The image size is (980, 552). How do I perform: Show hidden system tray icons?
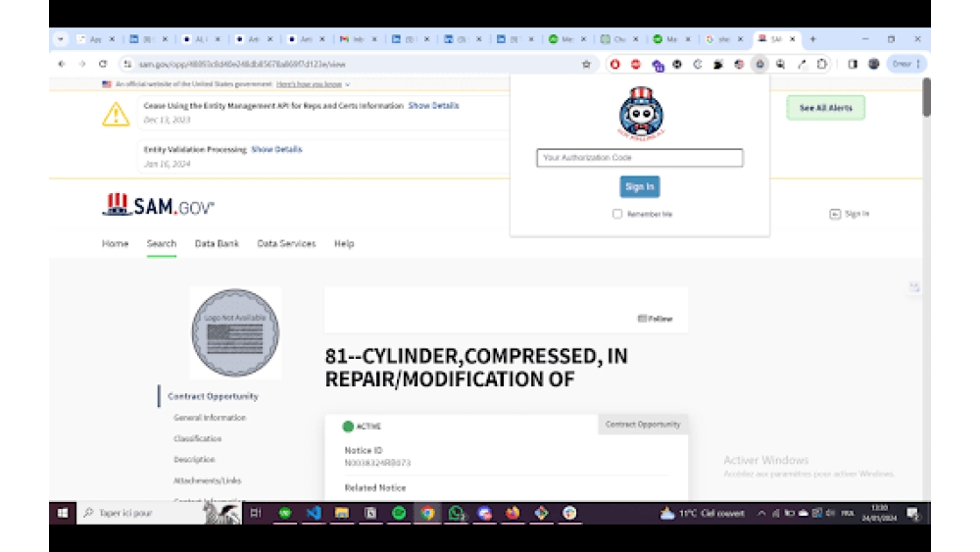click(761, 513)
